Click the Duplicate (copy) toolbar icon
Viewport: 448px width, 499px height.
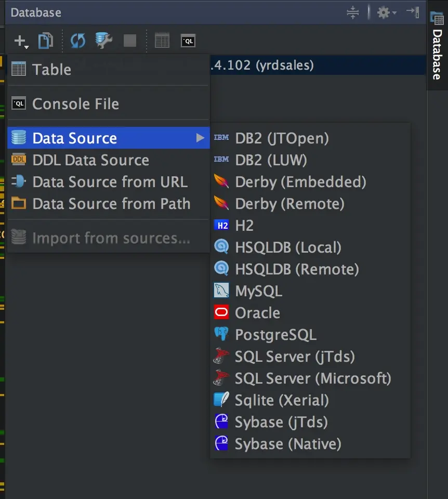pos(46,41)
